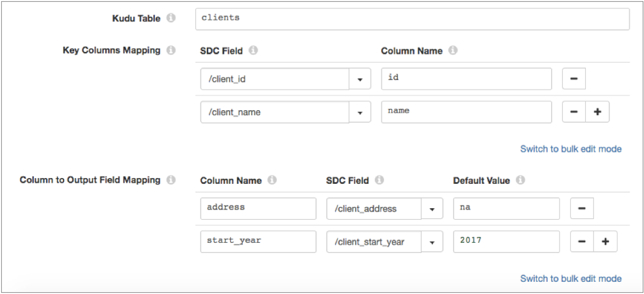Viewport: 644px width, 294px height.
Task: Click info icon by output mapping SDC Field
Action: click(x=379, y=181)
